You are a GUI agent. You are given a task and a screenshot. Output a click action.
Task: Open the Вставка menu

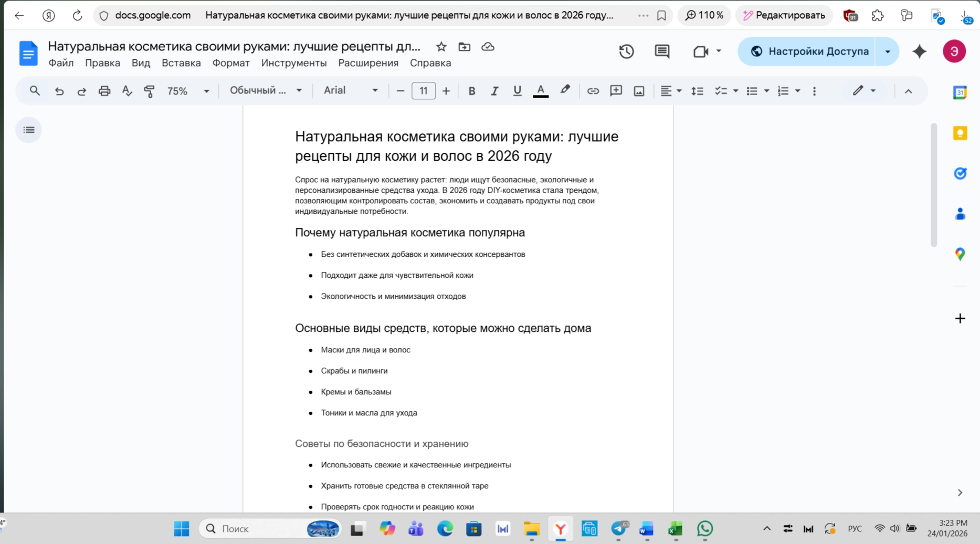click(181, 63)
